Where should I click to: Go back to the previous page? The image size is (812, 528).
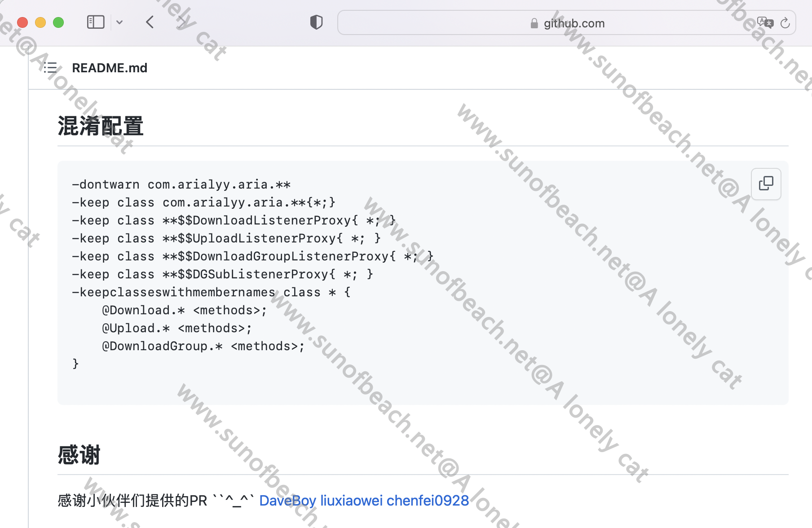150,22
